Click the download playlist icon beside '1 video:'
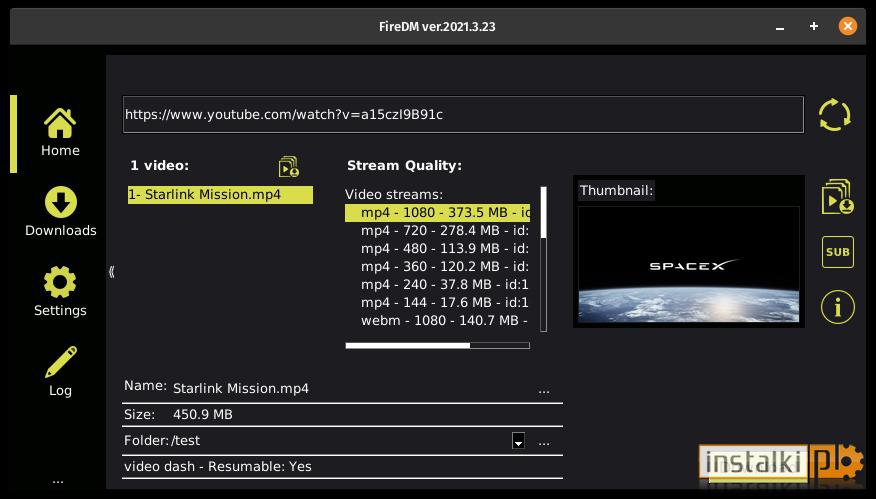Viewport: 876px width, 499px height. pyautogui.click(x=289, y=167)
